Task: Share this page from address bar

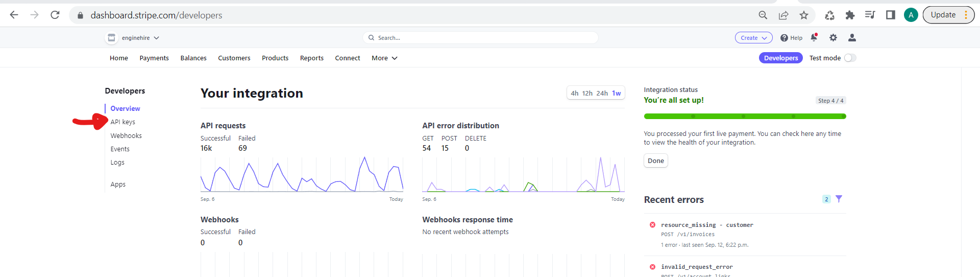Action: [783, 15]
